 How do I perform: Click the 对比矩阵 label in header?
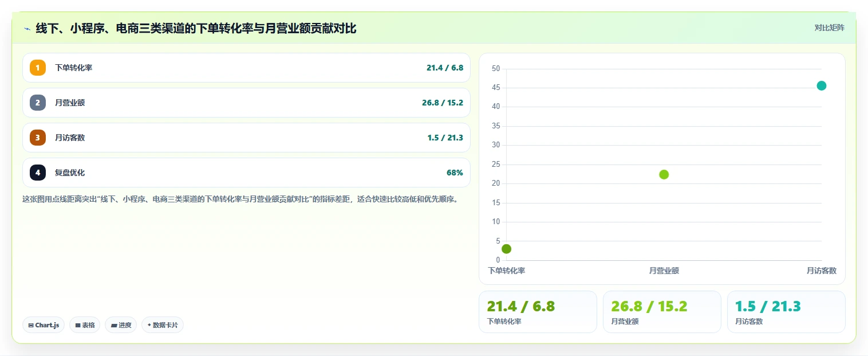pyautogui.click(x=829, y=28)
